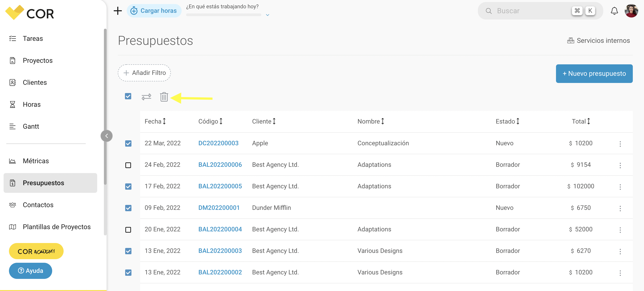
Task: Collapse the sidebar with the arrow button
Action: coord(107,136)
